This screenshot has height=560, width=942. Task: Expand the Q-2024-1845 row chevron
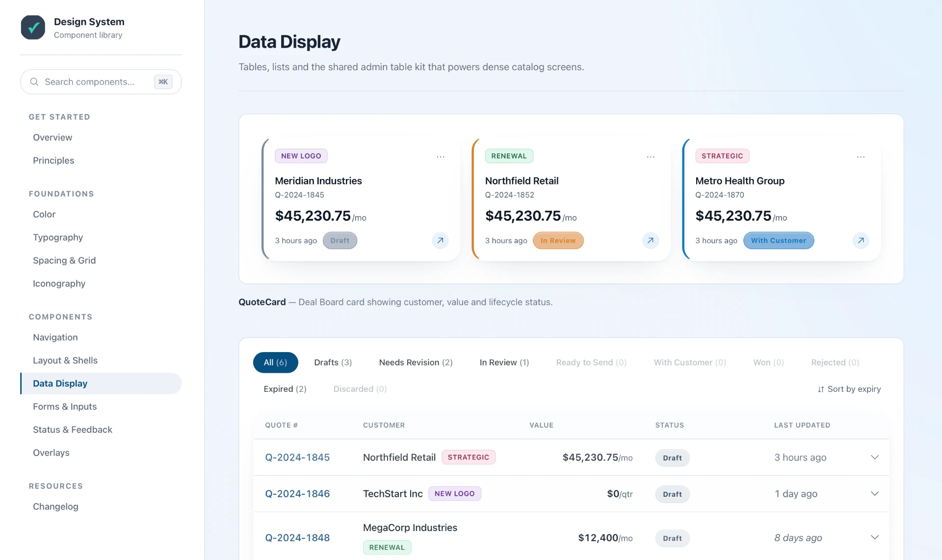[x=874, y=457]
